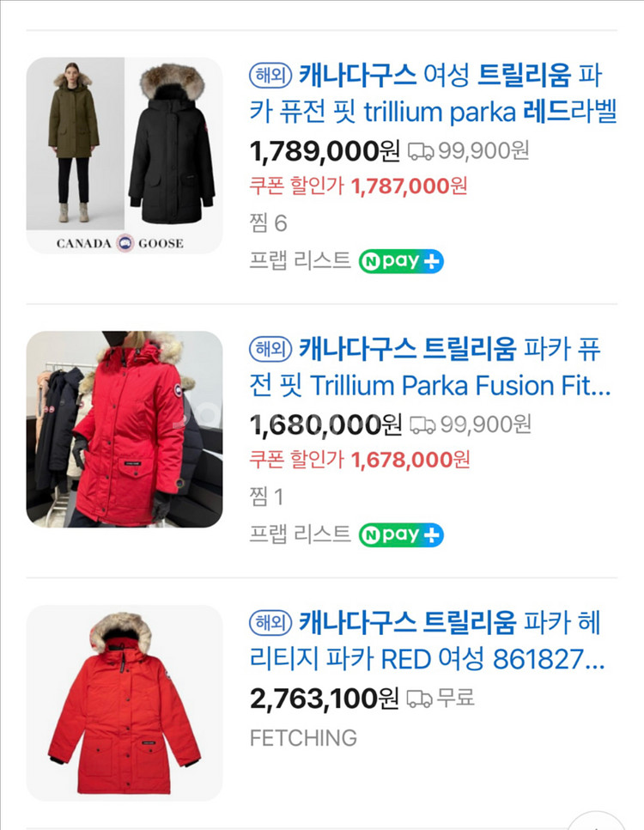This screenshot has width=644, height=830.
Task: Open green and black parka thumbnail image
Action: pos(125,156)
